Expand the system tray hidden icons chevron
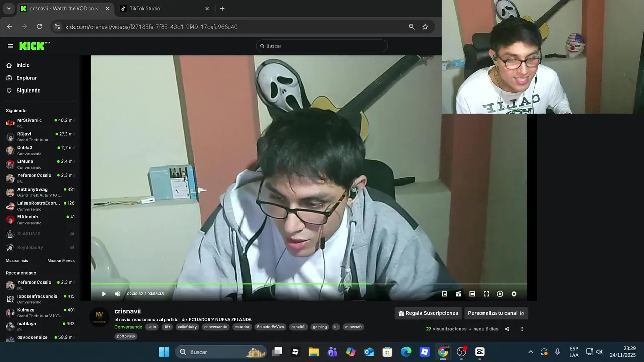This screenshot has height=362, width=644. click(530, 352)
